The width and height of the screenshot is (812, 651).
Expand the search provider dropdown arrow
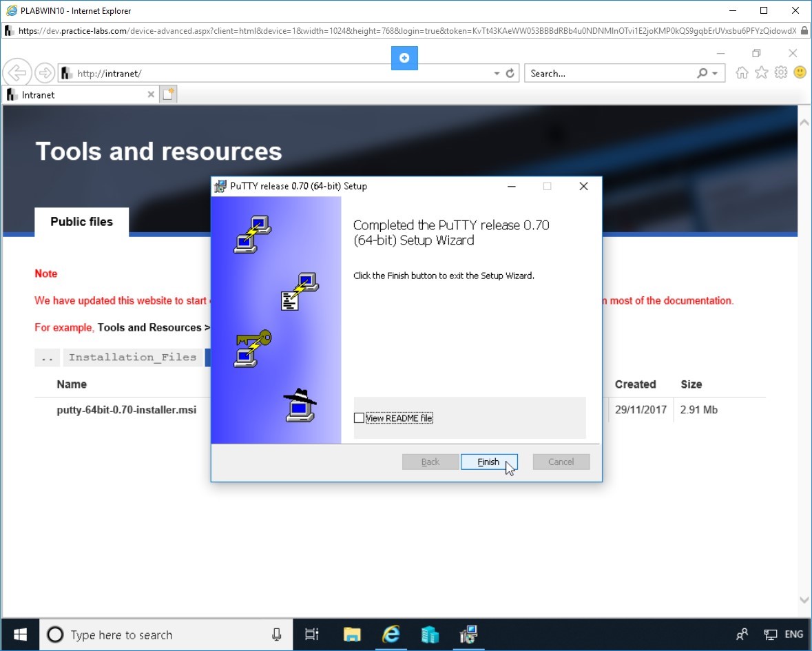coord(715,74)
